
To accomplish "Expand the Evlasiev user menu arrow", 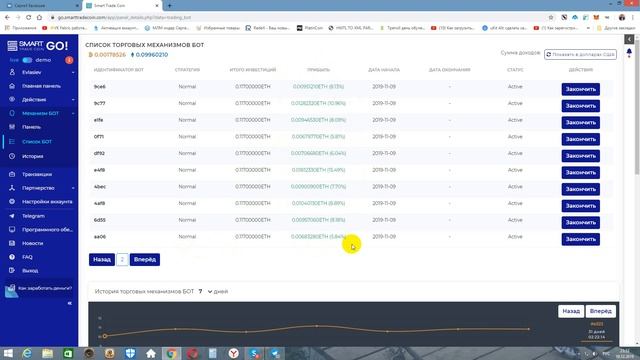I will [x=73, y=73].
